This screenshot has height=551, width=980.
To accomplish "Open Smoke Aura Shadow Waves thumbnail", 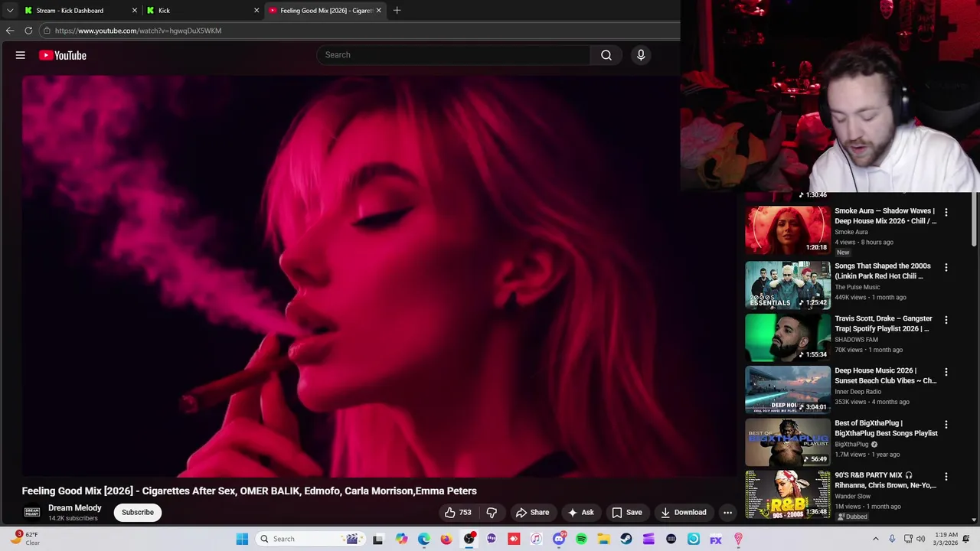I will [x=788, y=230].
